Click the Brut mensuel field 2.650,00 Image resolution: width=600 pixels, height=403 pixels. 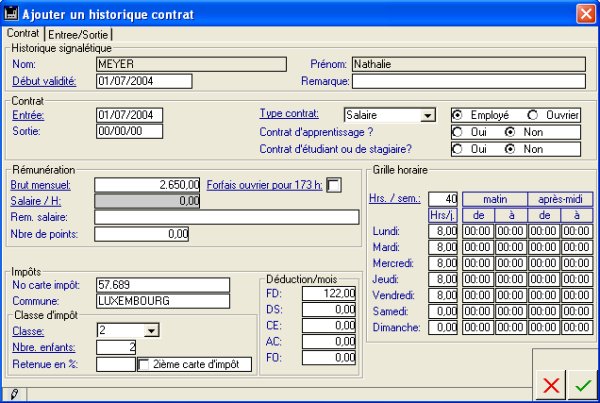tap(147, 185)
